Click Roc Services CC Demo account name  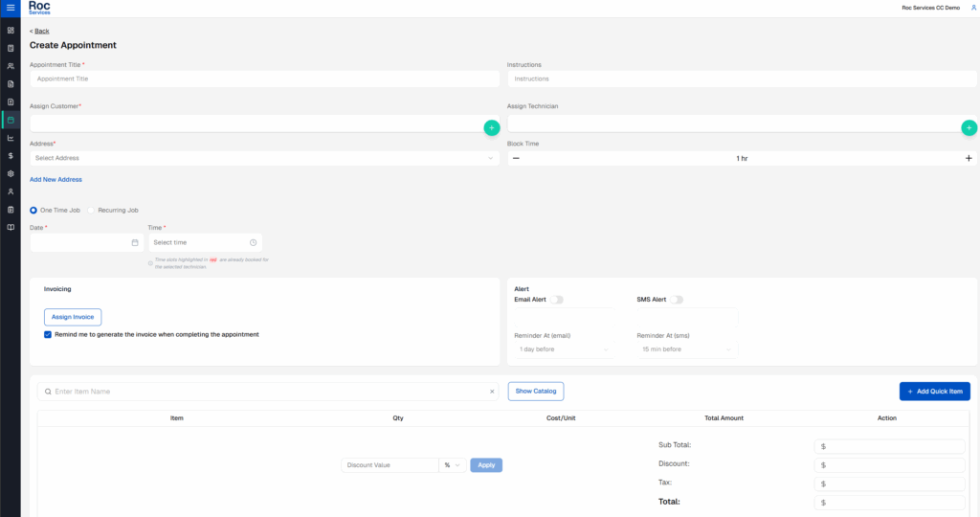pos(930,8)
